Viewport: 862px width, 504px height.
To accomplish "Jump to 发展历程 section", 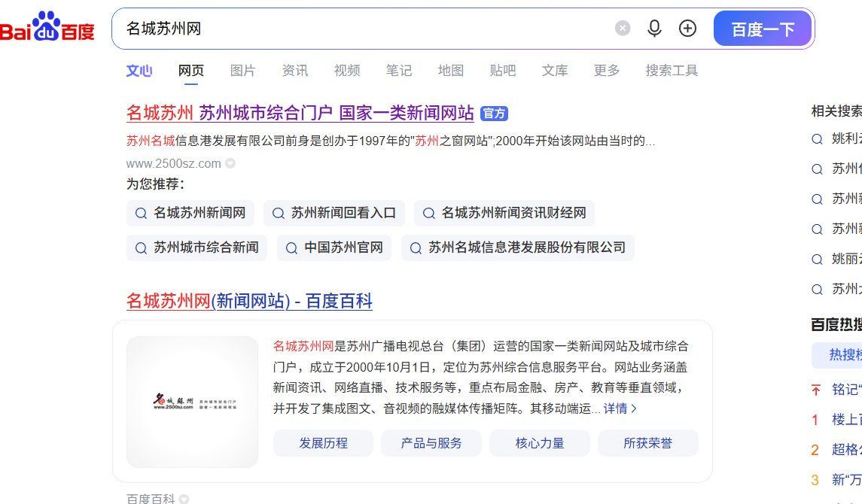I will [x=323, y=443].
